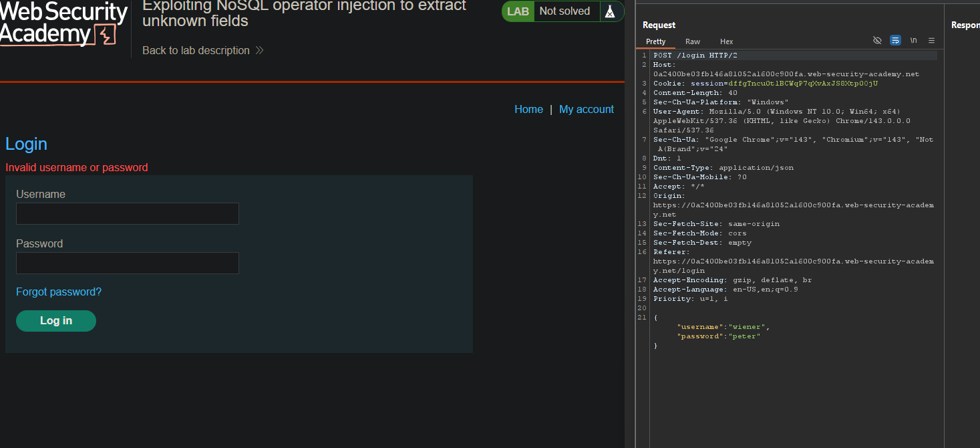Click the Invalid username or password message
Viewport: 980px width, 448px height.
coord(77,168)
